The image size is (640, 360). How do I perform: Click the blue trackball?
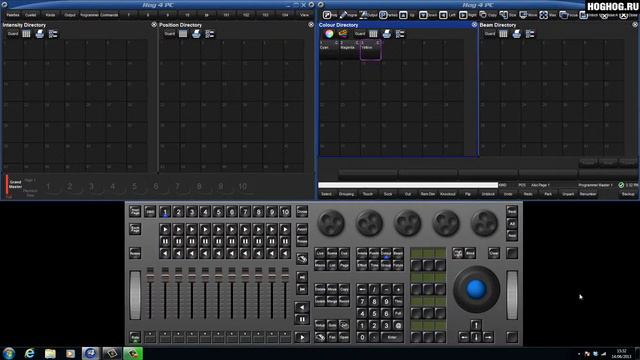click(x=476, y=289)
